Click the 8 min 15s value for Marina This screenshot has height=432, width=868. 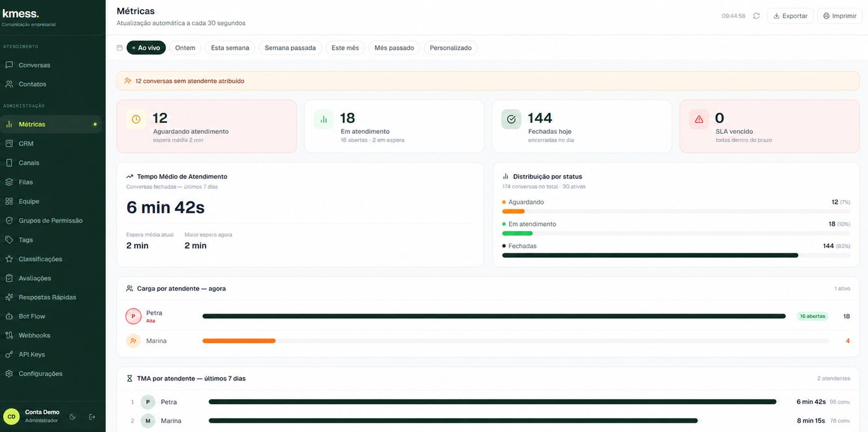811,421
